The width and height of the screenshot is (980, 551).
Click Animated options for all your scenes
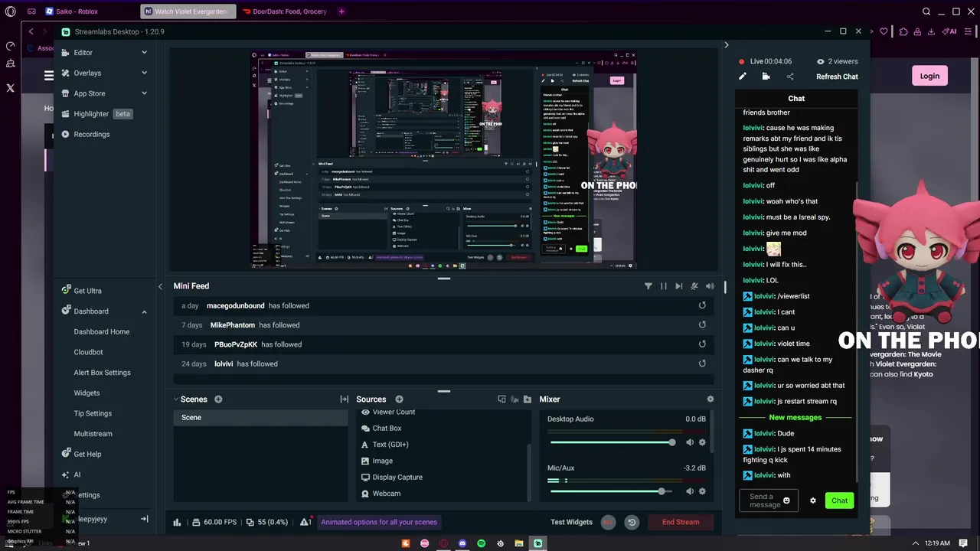[379, 522]
